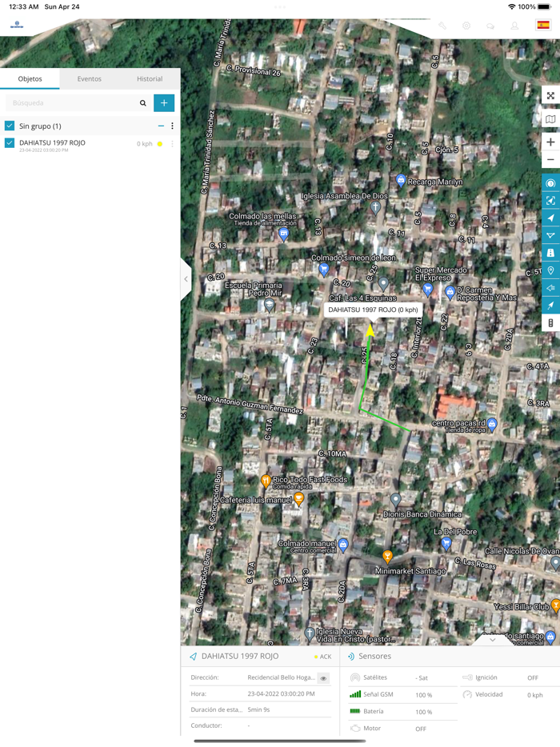Viewport: 560px width, 747px height.
Task: Click the yellow vehicle arrow marker
Action: point(370,330)
